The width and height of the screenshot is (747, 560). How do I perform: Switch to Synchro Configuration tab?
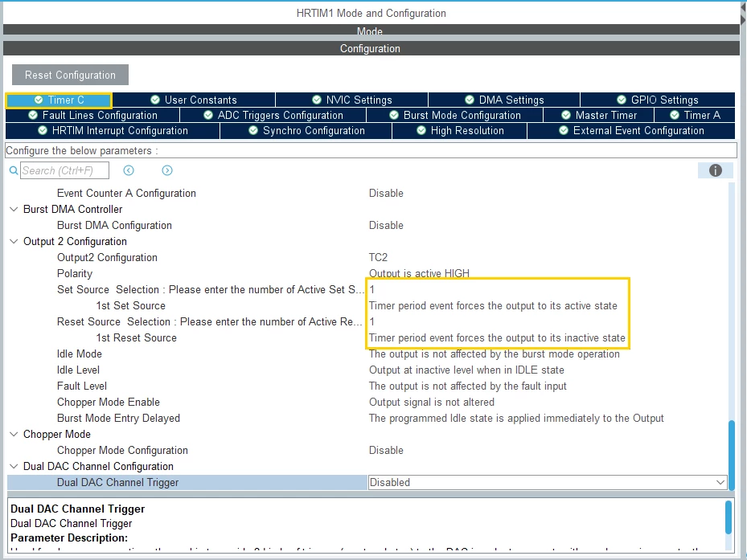306,130
